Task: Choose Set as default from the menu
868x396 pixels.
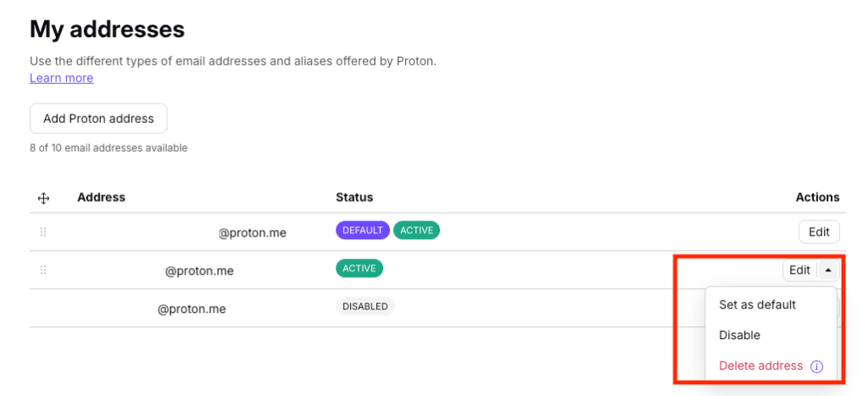Action: pos(757,304)
